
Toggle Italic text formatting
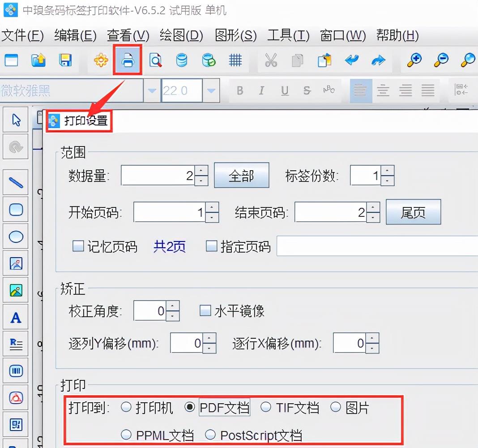[261, 90]
